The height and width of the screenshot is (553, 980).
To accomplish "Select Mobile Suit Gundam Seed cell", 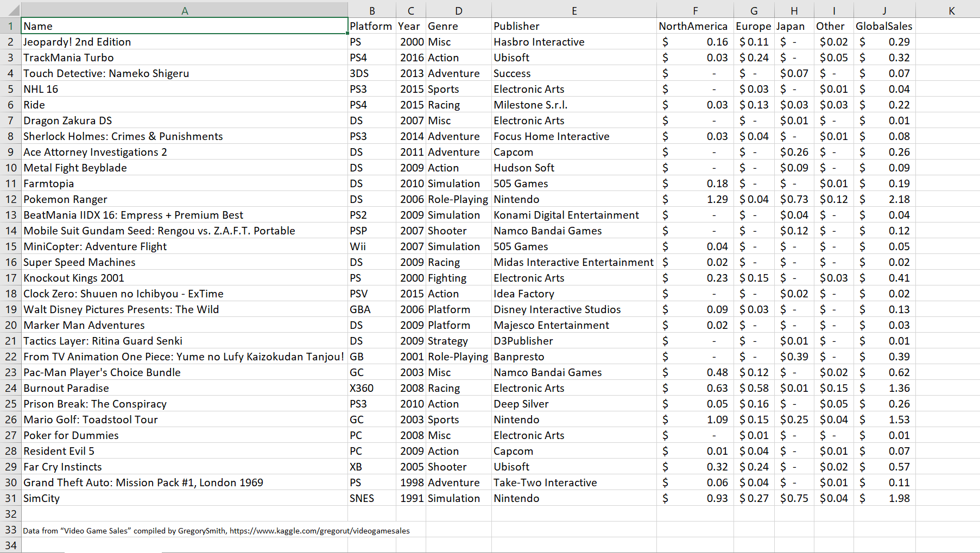I will tap(185, 231).
